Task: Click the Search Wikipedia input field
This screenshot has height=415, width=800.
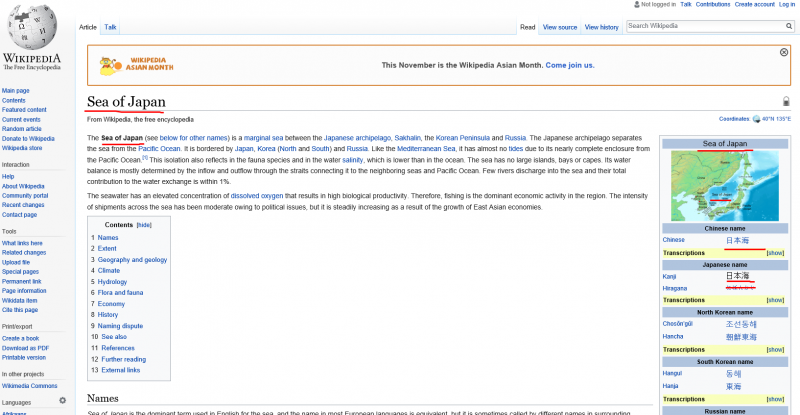Action: click(x=702, y=26)
